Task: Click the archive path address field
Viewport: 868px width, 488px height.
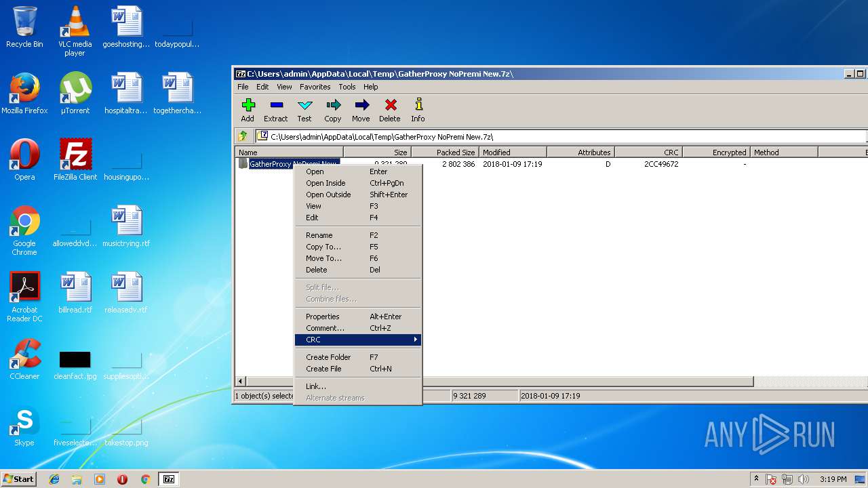Action: pos(561,136)
